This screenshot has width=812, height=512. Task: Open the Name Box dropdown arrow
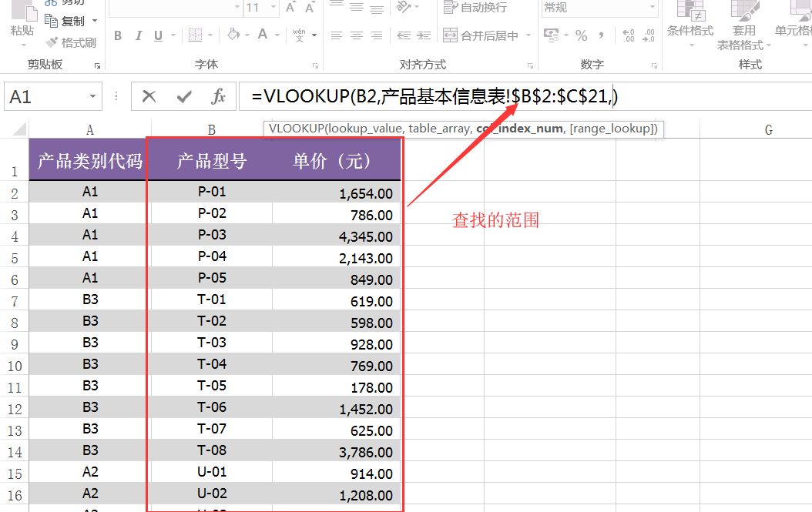[92, 96]
